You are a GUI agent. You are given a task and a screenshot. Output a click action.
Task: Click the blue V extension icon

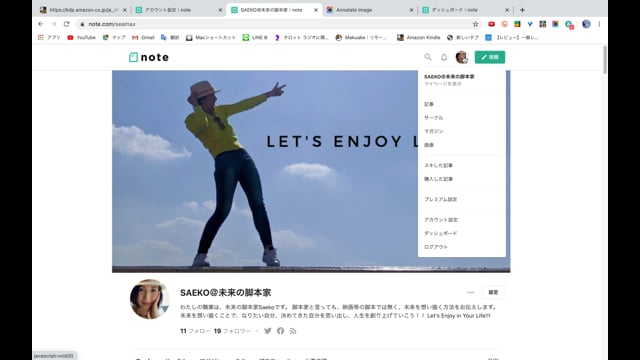pos(530,24)
